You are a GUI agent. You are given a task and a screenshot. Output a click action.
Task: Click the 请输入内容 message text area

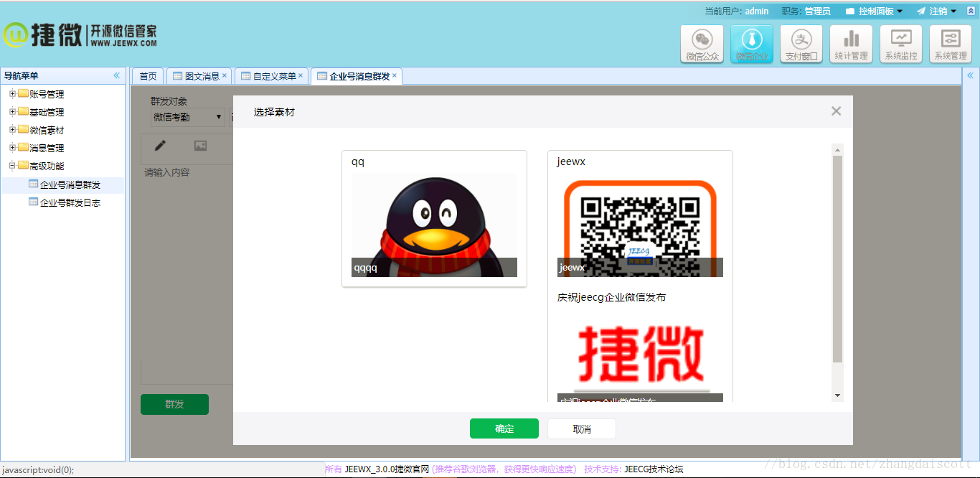click(x=187, y=273)
